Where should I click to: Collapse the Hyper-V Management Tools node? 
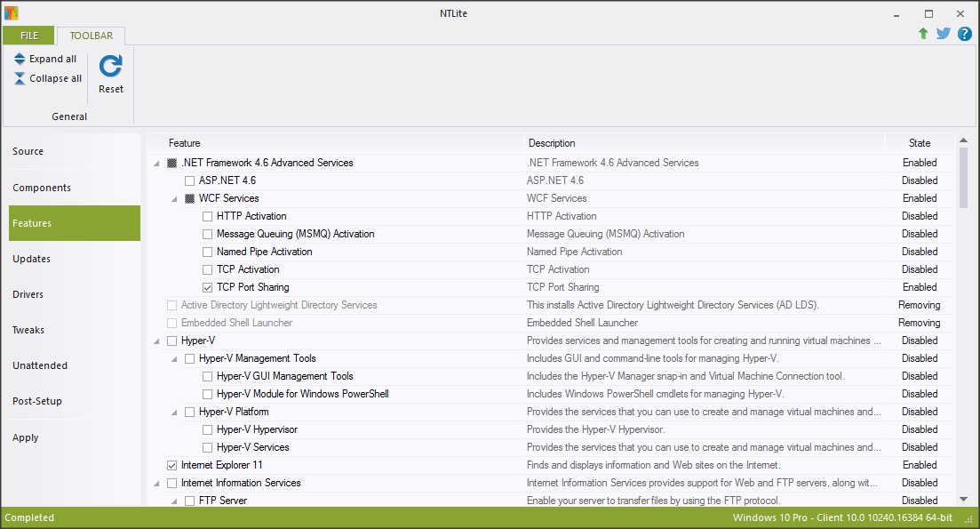(175, 358)
